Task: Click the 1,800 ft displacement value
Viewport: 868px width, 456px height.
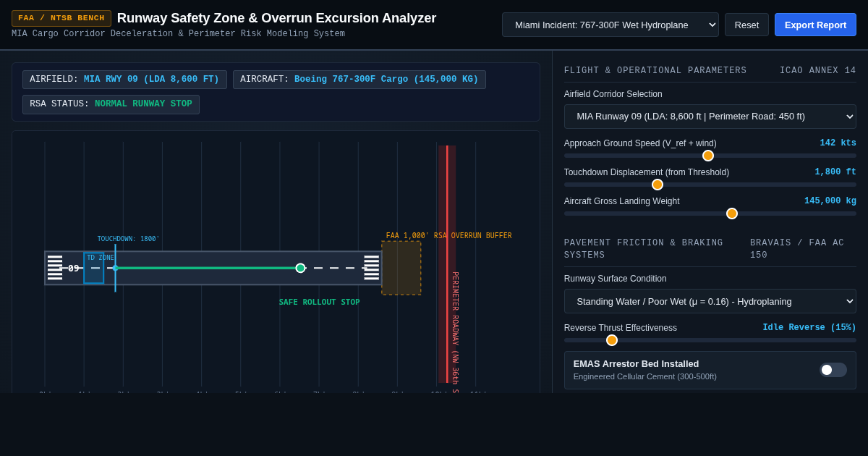Action: [835, 172]
